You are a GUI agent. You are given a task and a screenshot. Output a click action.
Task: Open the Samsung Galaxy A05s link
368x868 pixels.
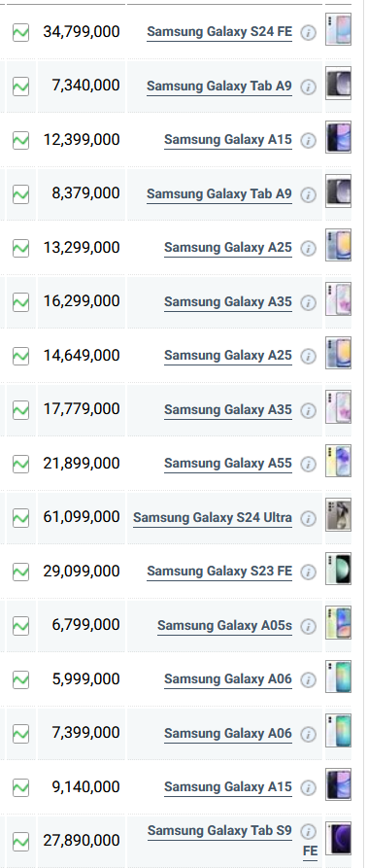(x=224, y=626)
